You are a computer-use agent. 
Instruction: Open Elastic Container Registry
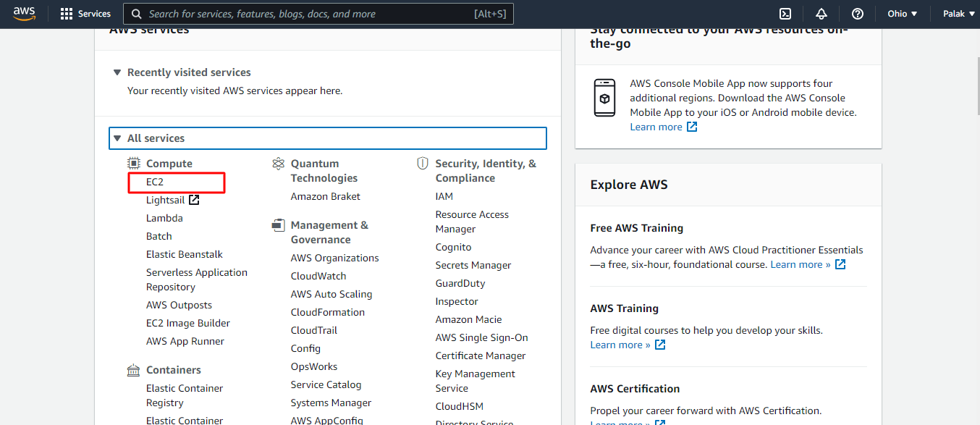coord(185,395)
